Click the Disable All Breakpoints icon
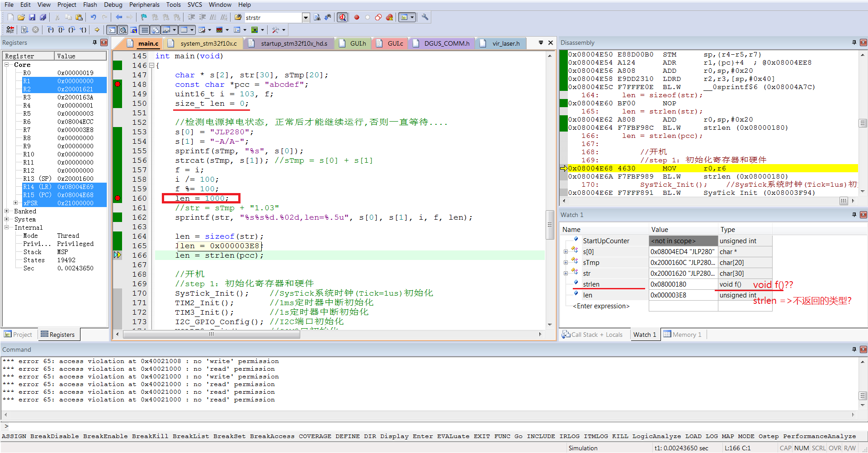868x453 pixels. coord(378,17)
